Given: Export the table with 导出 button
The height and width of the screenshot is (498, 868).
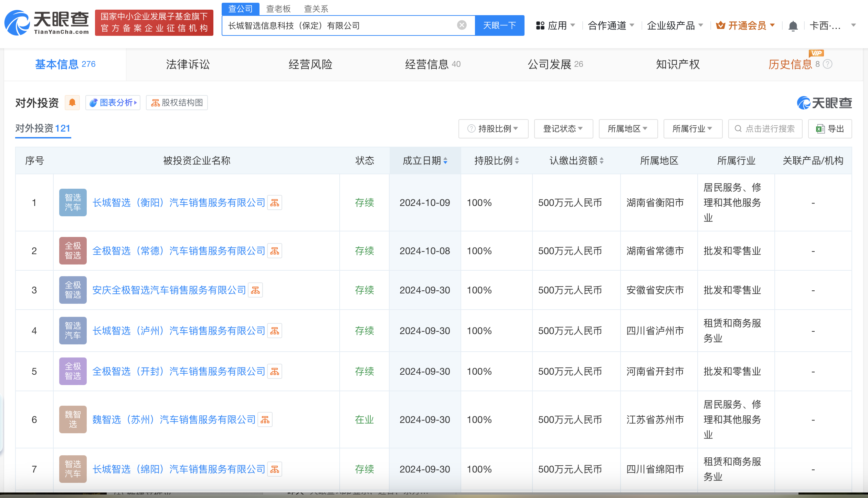Looking at the screenshot, I should click(830, 129).
